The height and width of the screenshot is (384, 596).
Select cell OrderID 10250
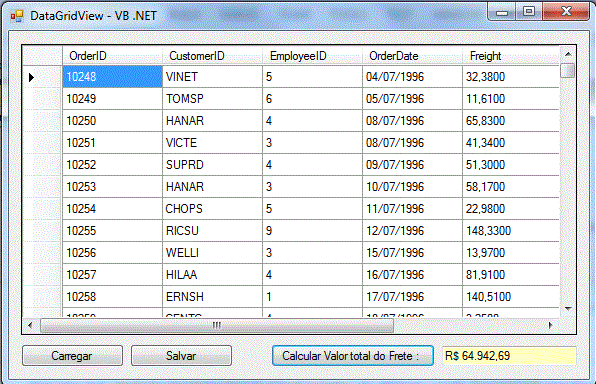[113, 121]
